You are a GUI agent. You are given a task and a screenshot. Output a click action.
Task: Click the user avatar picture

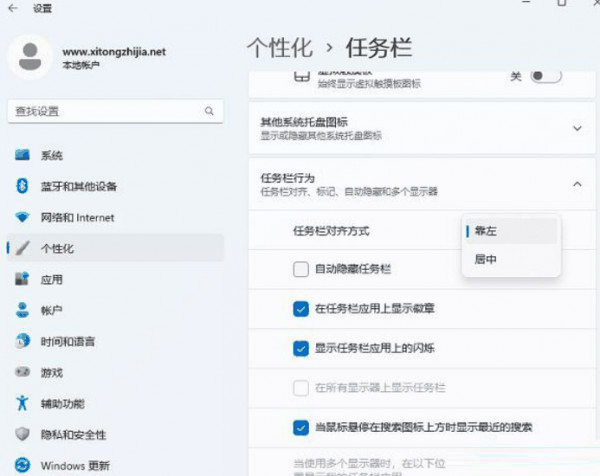point(30,56)
